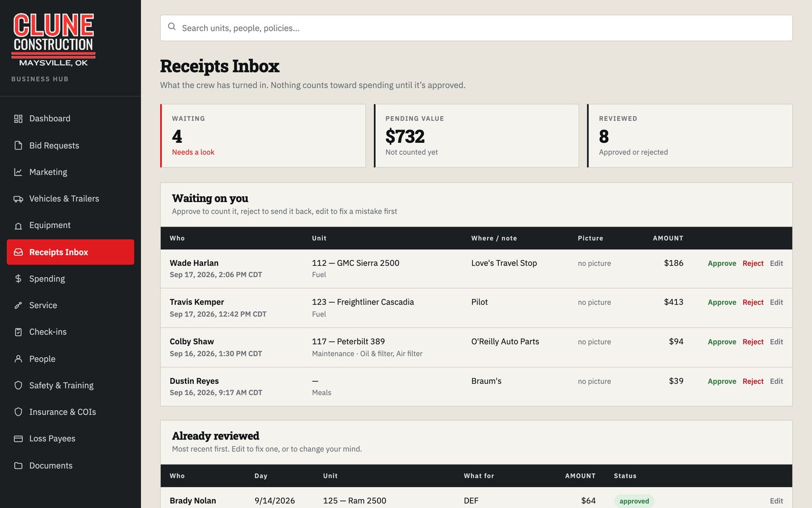Click the AMOUNT header in Waiting table
This screenshot has height=508, width=812.
668,238
